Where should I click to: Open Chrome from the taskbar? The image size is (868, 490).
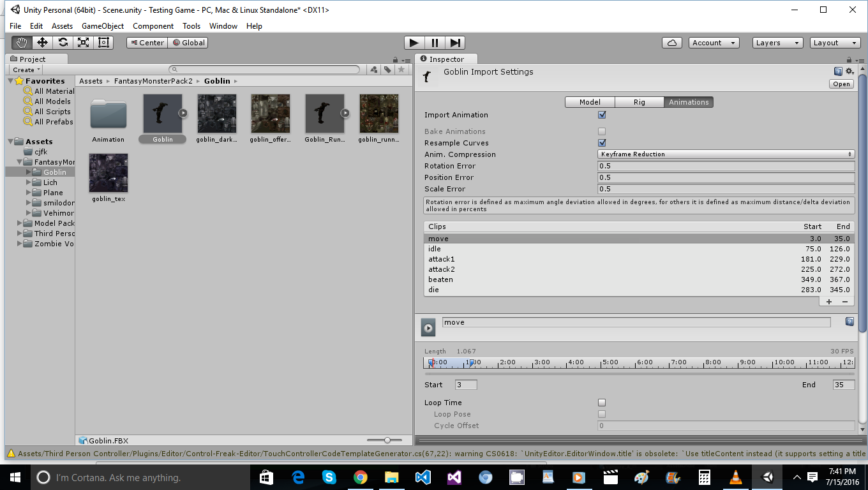click(x=360, y=477)
